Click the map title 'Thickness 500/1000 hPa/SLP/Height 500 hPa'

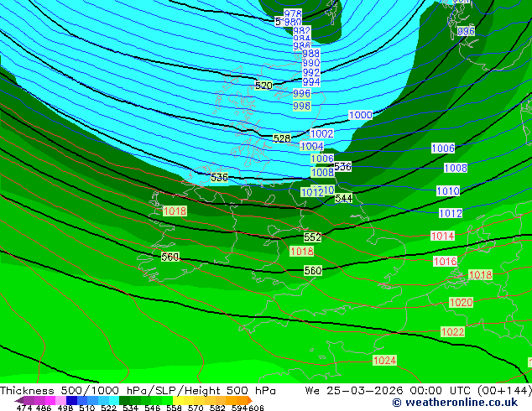[138, 391]
